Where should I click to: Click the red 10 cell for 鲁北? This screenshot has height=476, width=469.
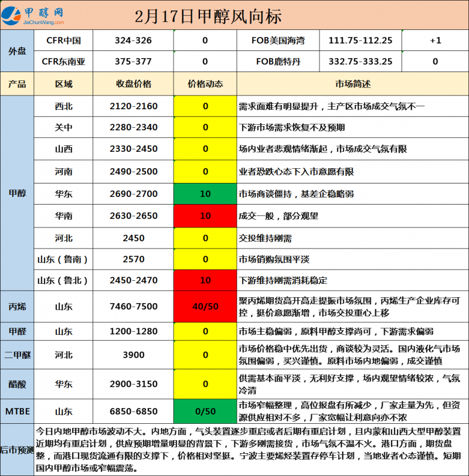(205, 280)
